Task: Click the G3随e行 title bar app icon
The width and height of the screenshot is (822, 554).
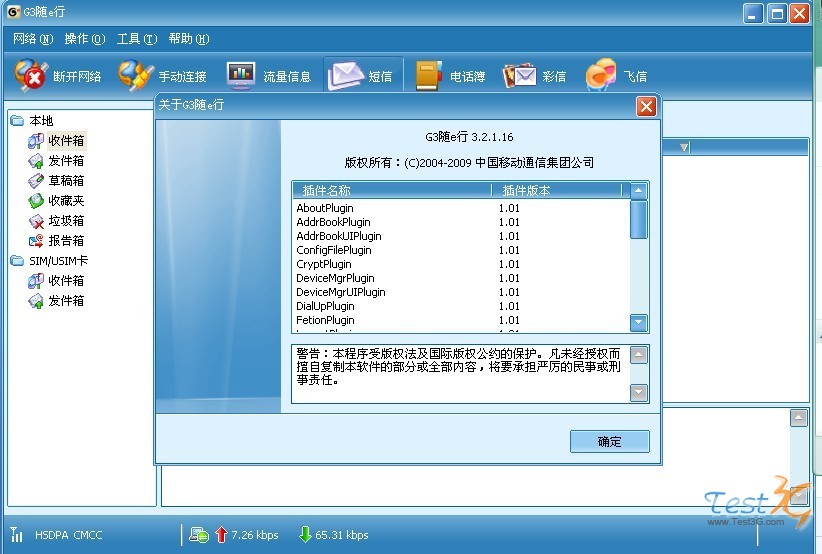Action: pyautogui.click(x=14, y=12)
